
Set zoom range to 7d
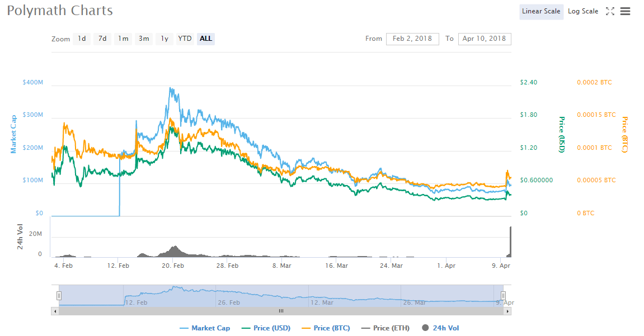pos(102,39)
